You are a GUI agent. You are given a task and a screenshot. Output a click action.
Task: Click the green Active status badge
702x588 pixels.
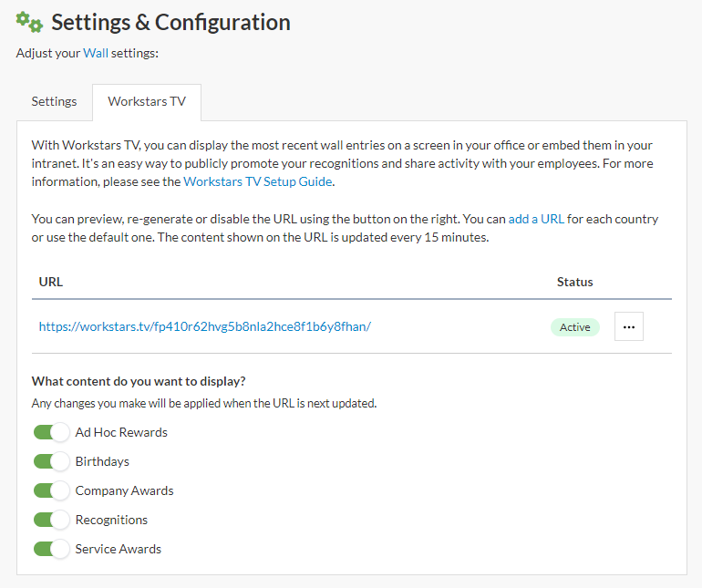pyautogui.click(x=574, y=327)
